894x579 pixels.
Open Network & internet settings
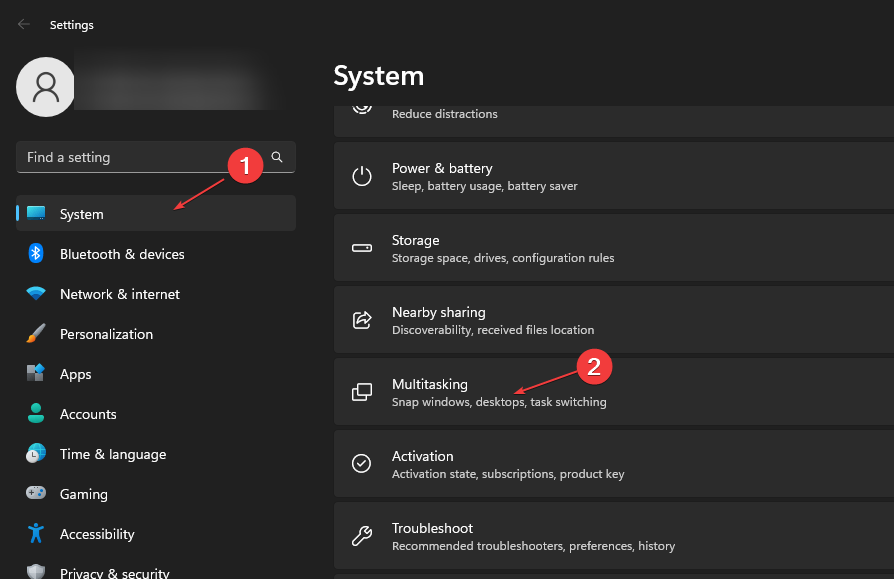[119, 294]
